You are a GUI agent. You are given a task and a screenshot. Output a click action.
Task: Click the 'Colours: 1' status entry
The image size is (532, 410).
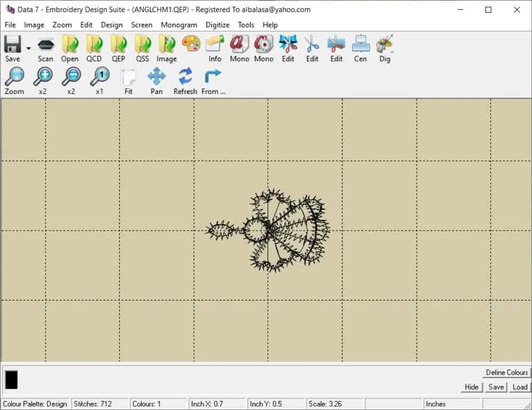coord(147,404)
